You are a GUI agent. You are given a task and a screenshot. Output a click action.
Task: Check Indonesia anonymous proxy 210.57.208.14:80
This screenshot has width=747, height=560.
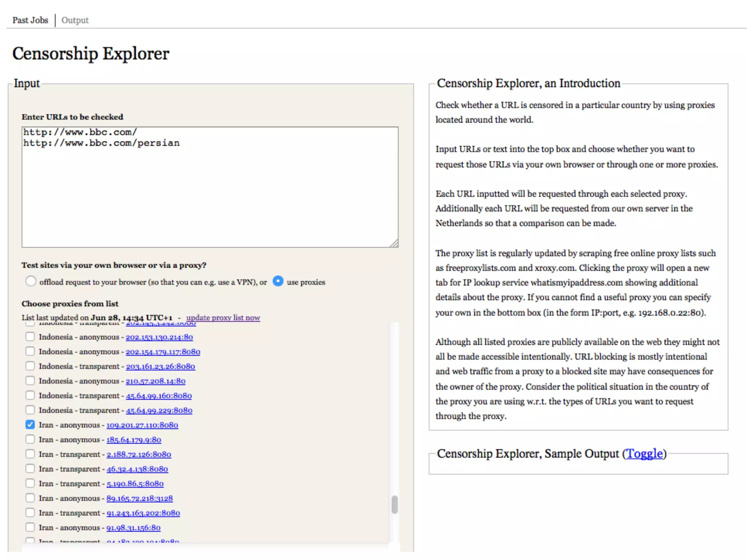[x=30, y=381]
